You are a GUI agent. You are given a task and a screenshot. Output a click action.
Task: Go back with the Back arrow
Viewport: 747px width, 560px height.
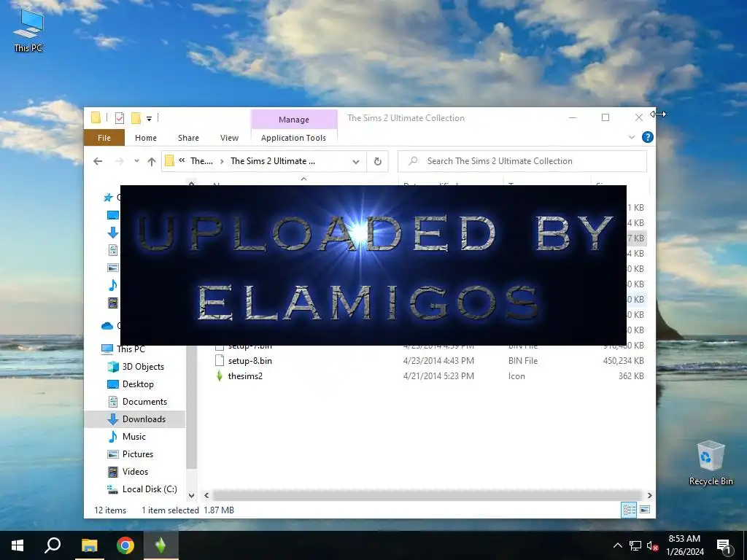coord(98,161)
